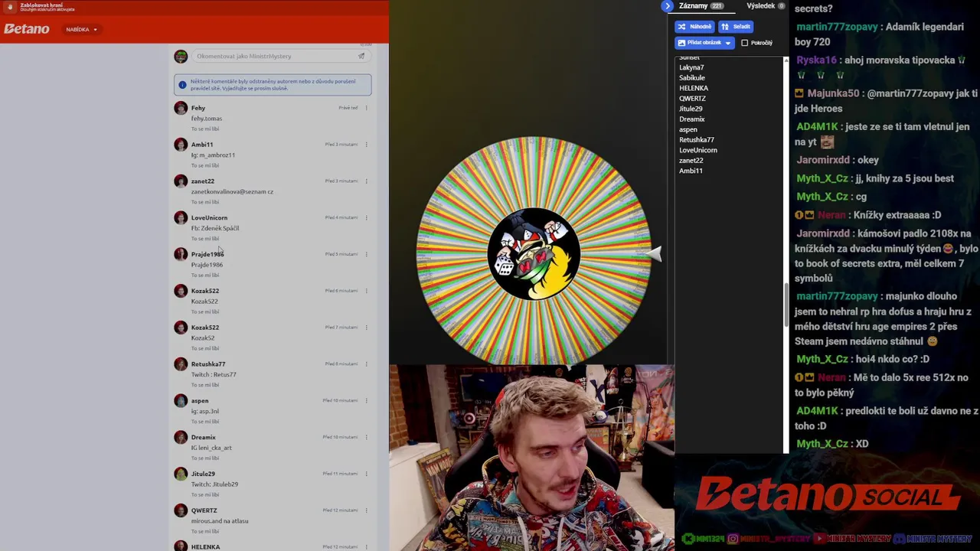Image resolution: width=980 pixels, height=551 pixels.
Task: Like LoveUnicorn's comment via To se mi líbí
Action: [x=204, y=239]
